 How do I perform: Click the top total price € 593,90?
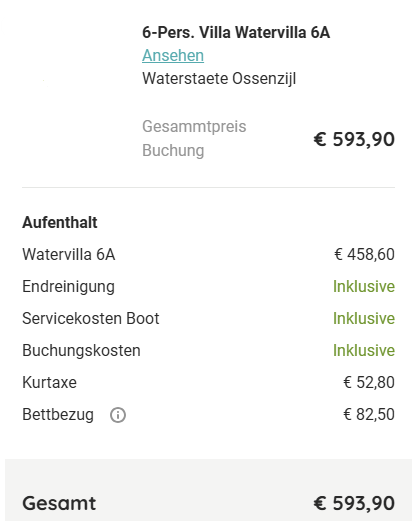(x=354, y=139)
